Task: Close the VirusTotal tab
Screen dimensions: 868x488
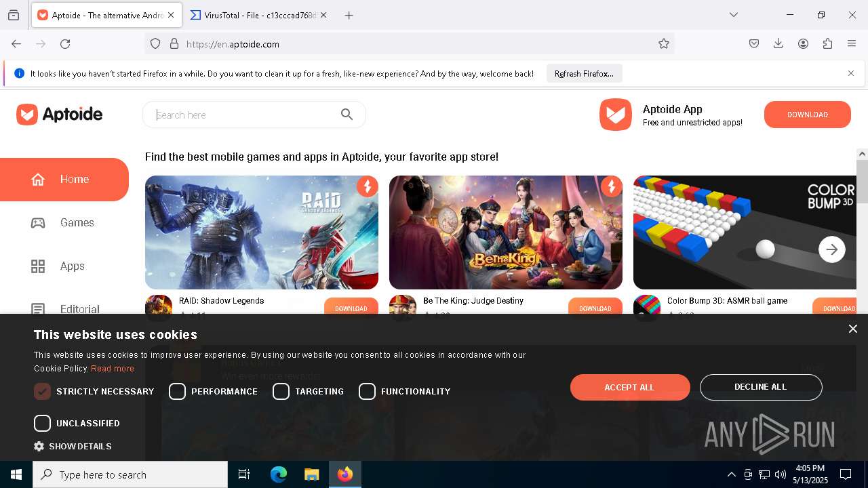Action: (323, 15)
